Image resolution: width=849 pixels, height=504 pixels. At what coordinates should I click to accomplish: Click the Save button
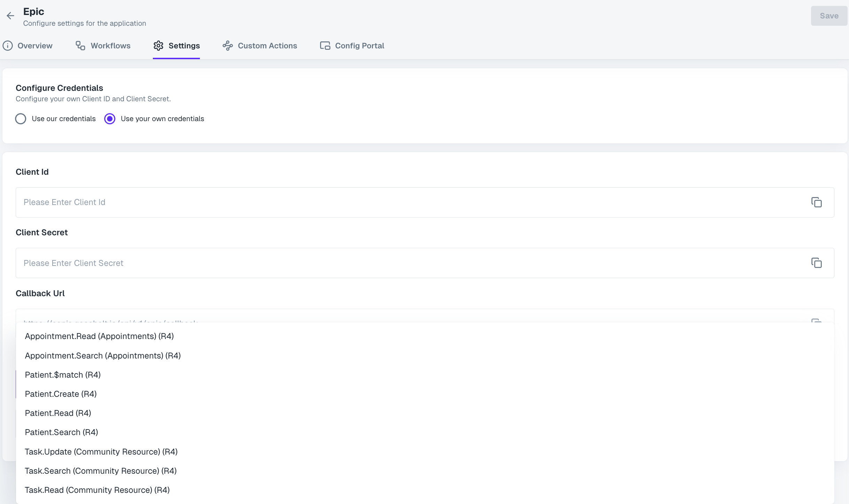pos(829,16)
